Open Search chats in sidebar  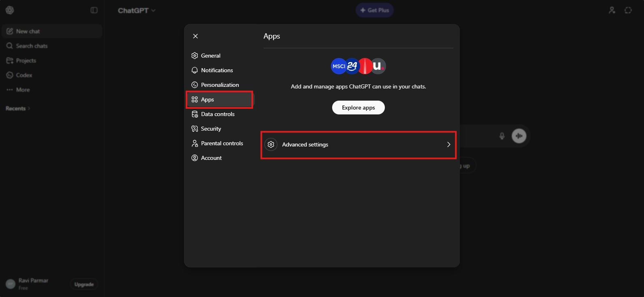pos(52,46)
